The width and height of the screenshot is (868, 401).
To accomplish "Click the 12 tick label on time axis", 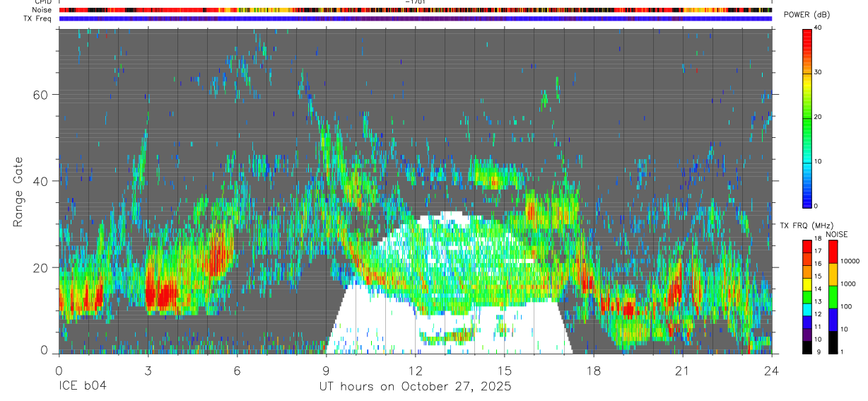I will point(415,371).
